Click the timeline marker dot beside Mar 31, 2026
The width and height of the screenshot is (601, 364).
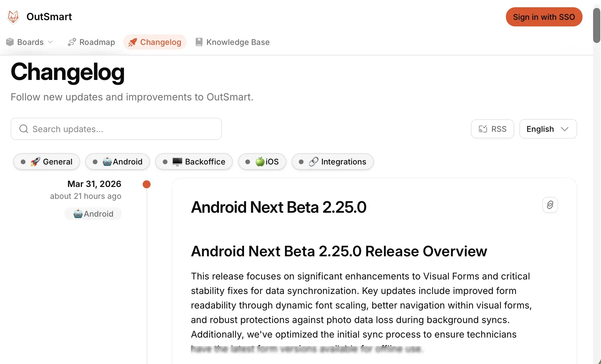[x=146, y=184]
